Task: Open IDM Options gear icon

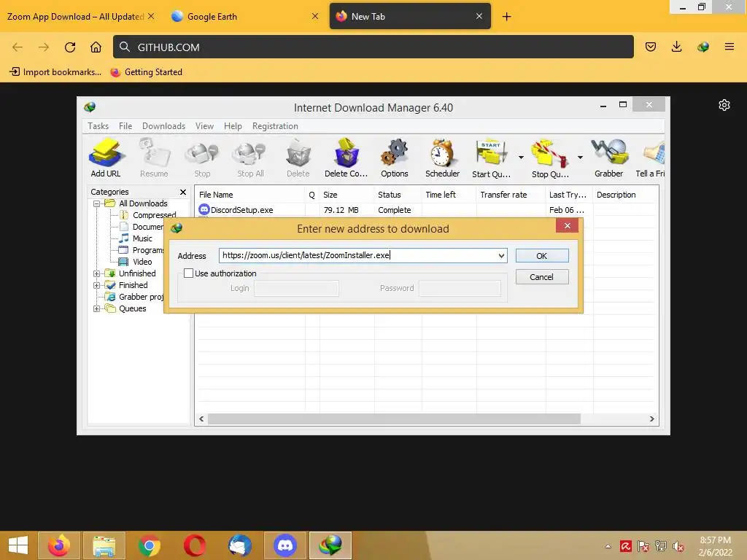Action: [x=395, y=158]
